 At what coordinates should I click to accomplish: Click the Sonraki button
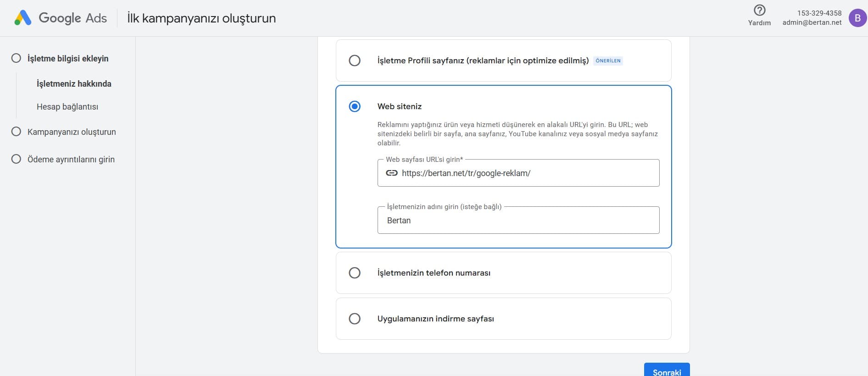[667, 370]
